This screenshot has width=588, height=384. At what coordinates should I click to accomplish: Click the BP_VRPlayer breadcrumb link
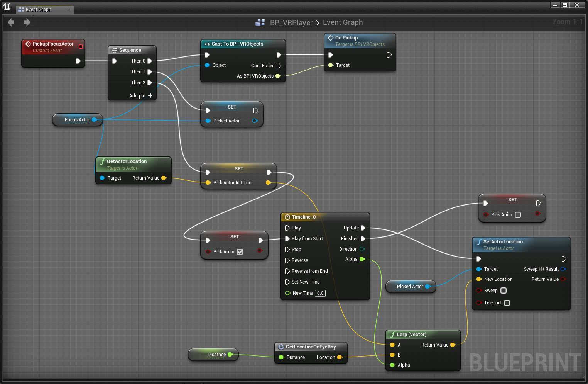291,22
